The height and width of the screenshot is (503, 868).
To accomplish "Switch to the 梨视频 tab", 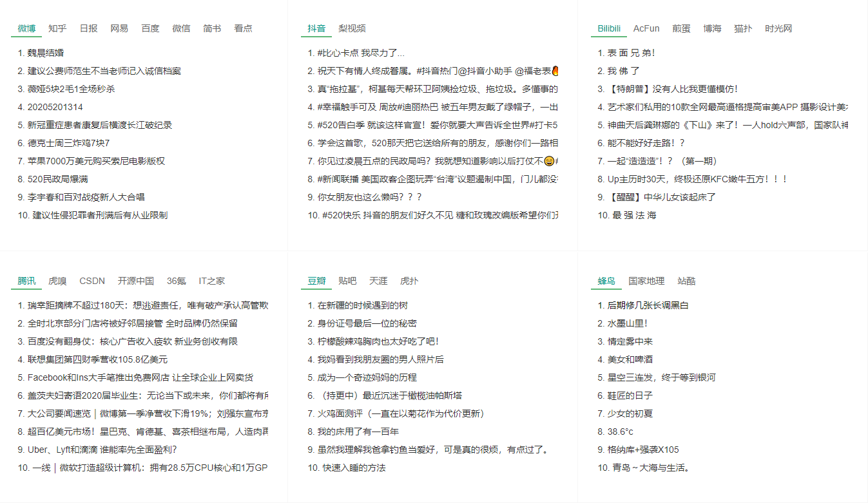I will click(x=352, y=28).
